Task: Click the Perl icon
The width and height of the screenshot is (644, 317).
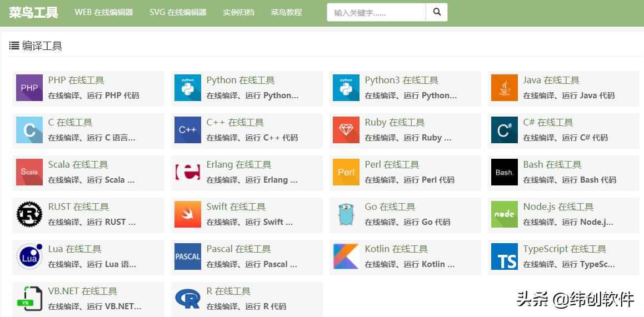Action: [346, 172]
